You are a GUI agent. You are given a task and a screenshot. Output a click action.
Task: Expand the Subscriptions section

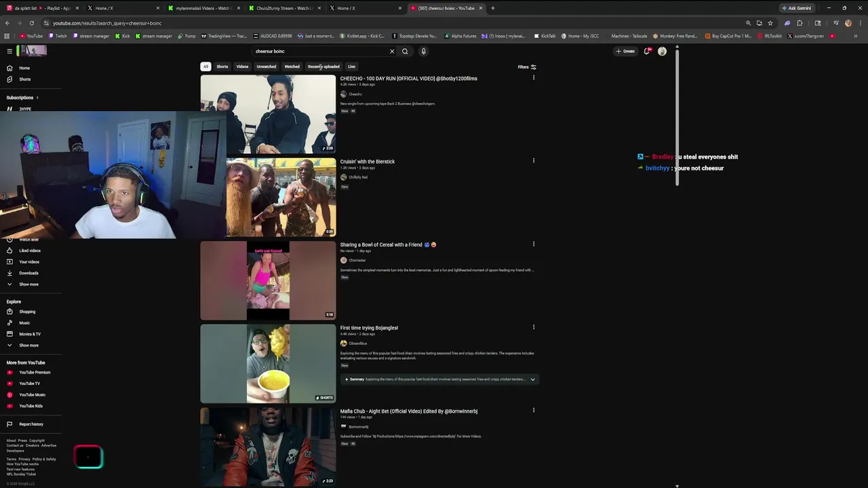(x=22, y=98)
